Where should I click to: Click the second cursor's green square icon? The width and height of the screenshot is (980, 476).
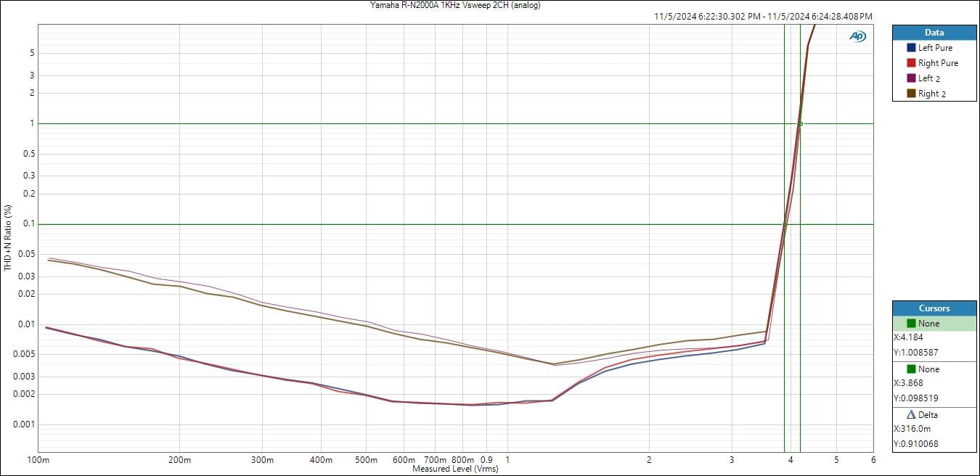coord(911,369)
